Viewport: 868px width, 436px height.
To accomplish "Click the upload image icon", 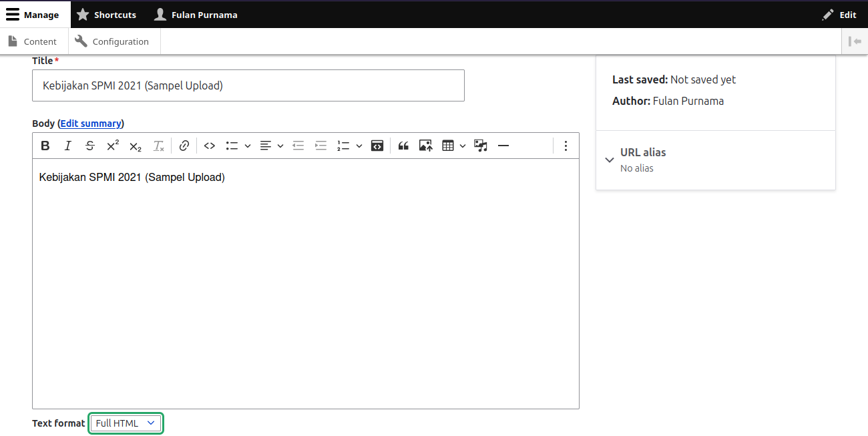I will click(426, 146).
